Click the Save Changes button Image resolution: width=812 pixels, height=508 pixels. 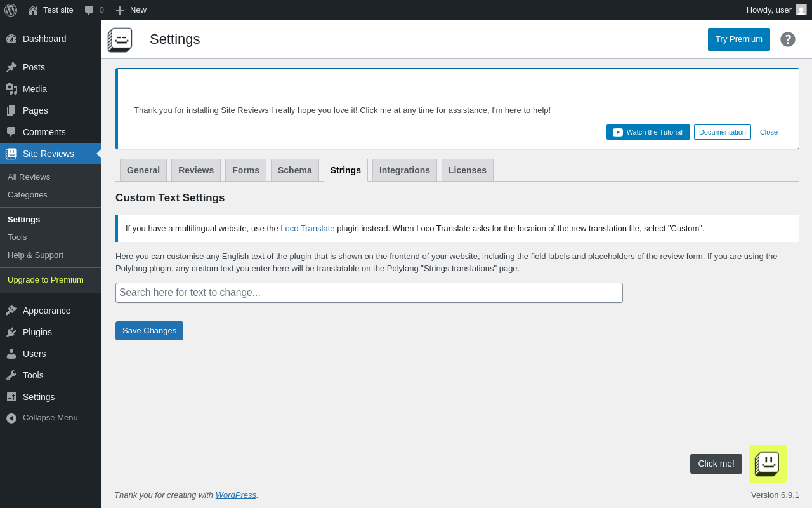149,331
